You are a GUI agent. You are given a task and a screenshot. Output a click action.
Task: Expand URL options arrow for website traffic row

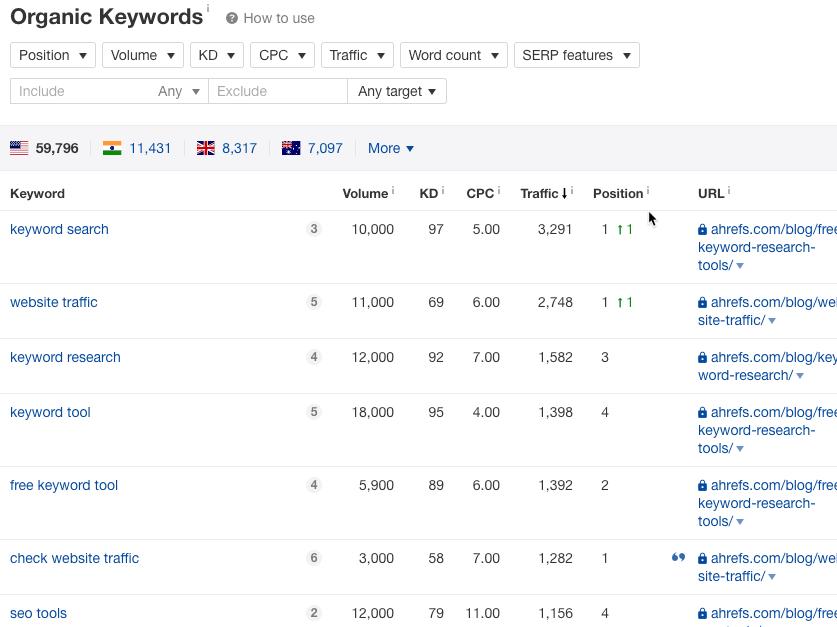pos(772,321)
